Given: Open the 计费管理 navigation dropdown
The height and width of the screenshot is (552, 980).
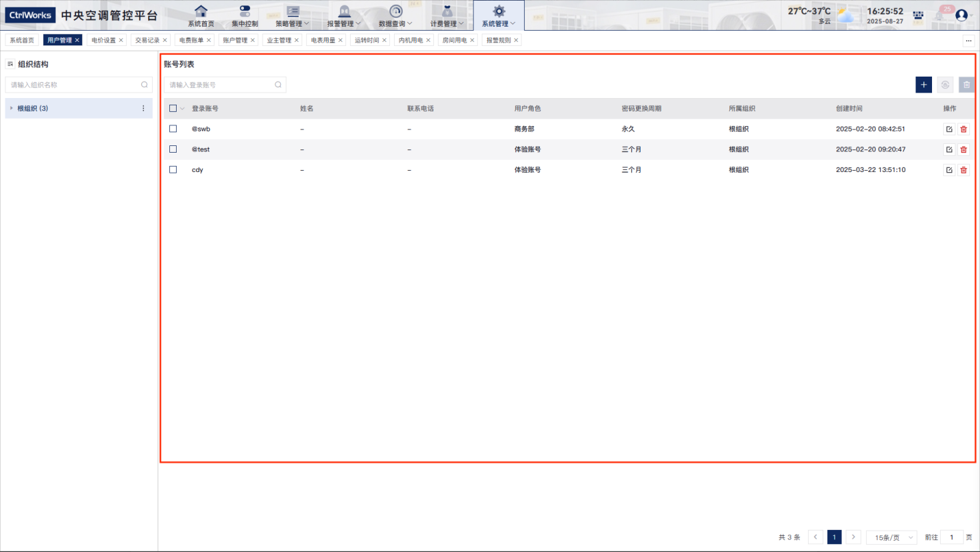Looking at the screenshot, I should click(x=447, y=15).
